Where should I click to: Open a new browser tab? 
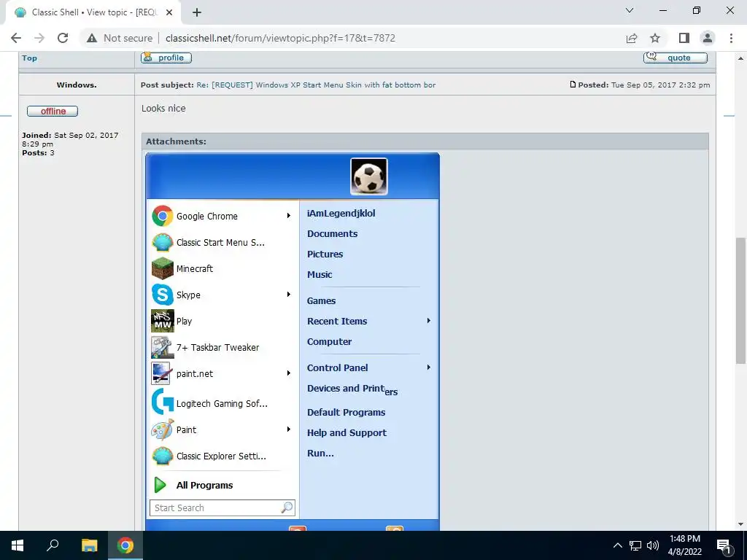(197, 12)
